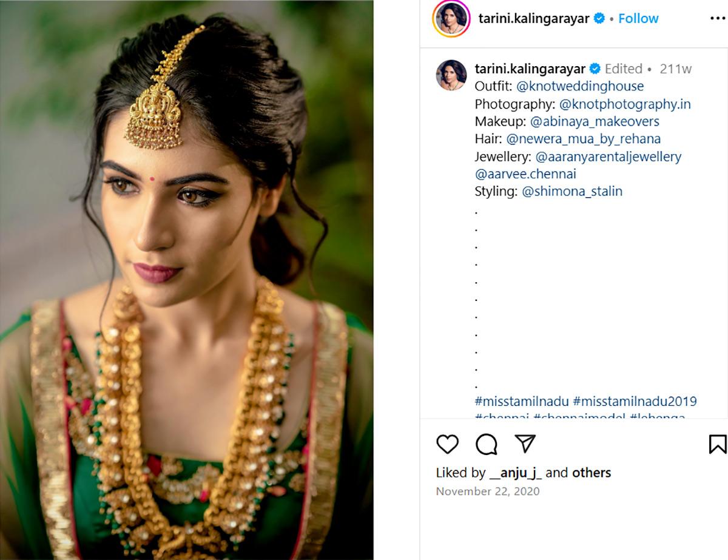View others who liked the post
This screenshot has height=560, width=728.
[x=591, y=473]
